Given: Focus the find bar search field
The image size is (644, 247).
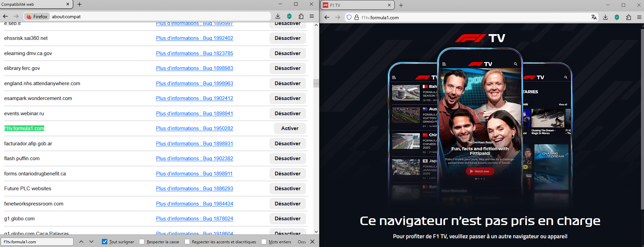Looking at the screenshot, I should point(37,242).
